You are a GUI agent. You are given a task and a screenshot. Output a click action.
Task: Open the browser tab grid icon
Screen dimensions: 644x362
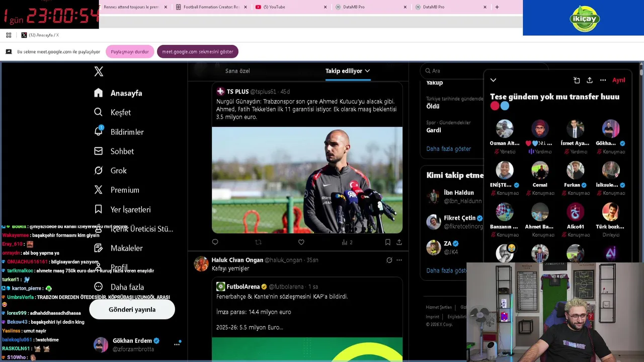tap(9, 35)
